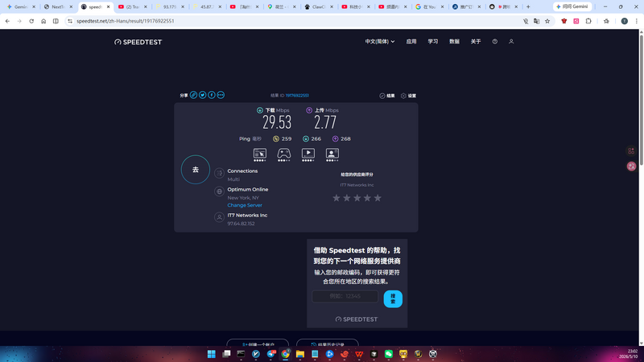Click the user icon beside IT7 Networks Inc

219,217
